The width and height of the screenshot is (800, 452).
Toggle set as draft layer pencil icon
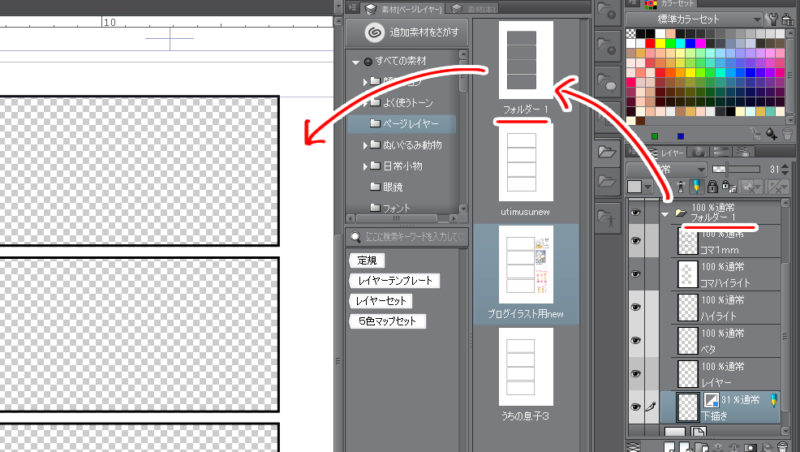(696, 187)
